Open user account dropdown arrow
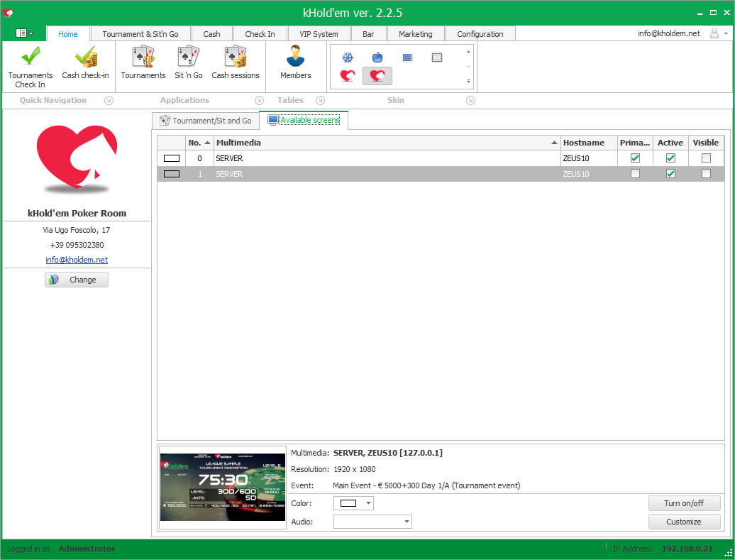 [726, 33]
